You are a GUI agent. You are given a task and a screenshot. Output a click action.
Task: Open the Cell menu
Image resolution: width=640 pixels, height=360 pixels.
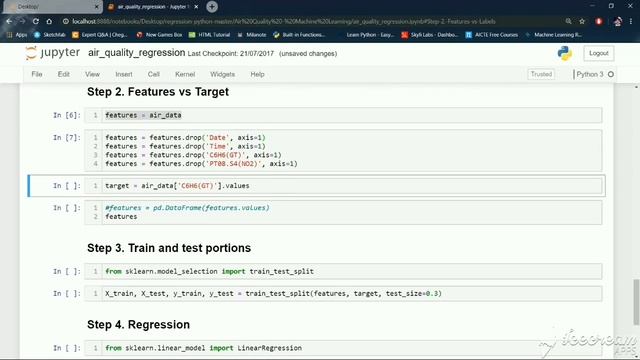pyautogui.click(x=153, y=74)
